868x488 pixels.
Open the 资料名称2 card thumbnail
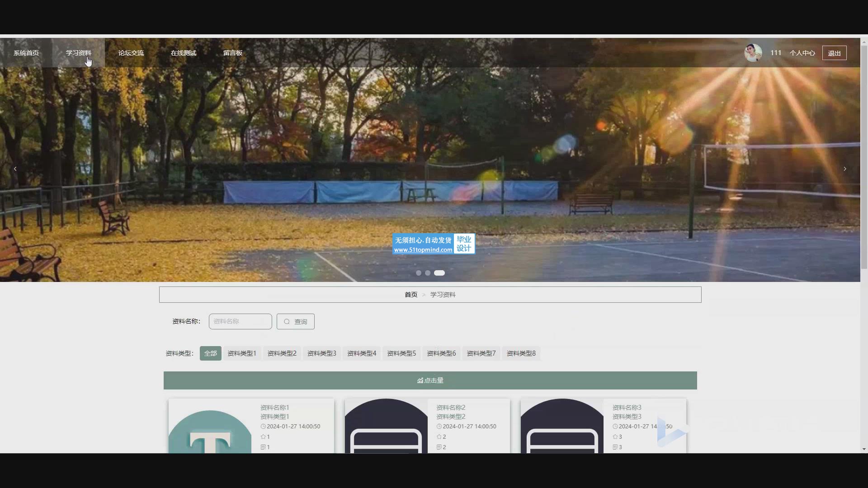(386, 426)
